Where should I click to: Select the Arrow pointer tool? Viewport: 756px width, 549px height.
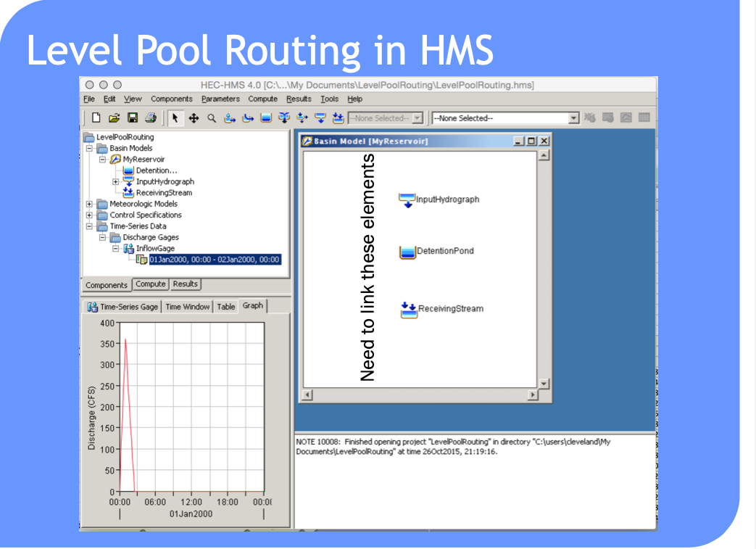(175, 117)
